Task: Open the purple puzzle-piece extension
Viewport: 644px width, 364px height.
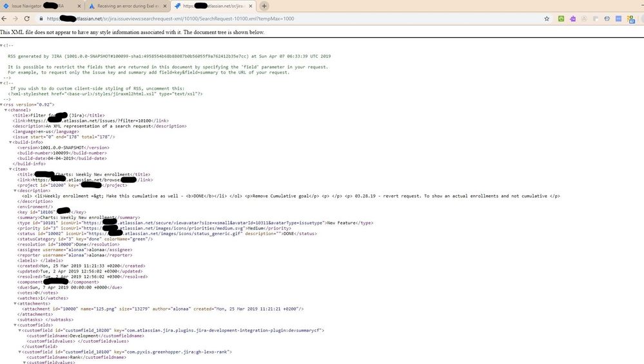Action: coord(572,19)
